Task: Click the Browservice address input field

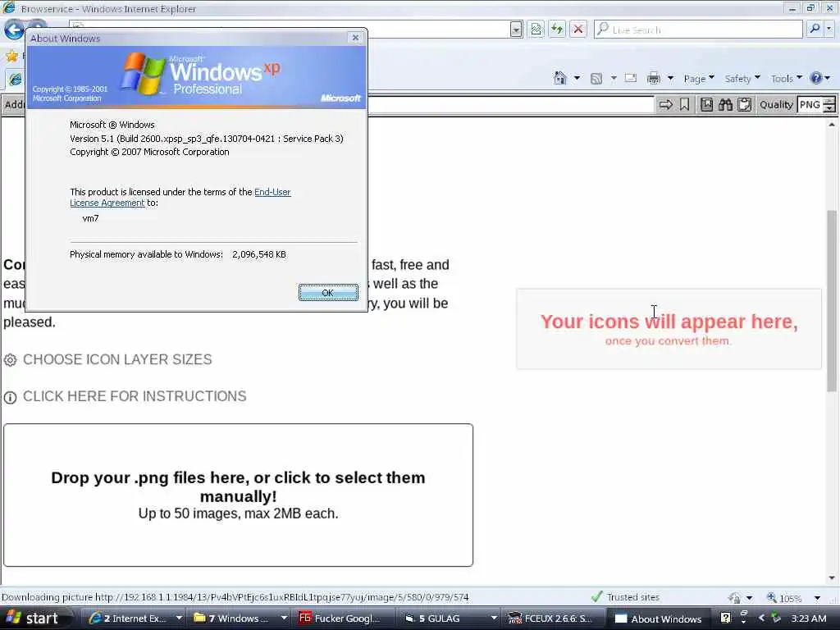Action: tap(510, 104)
